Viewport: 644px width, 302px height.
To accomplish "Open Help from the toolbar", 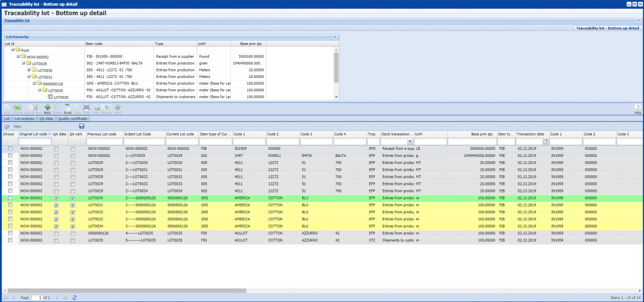I will tap(638, 109).
